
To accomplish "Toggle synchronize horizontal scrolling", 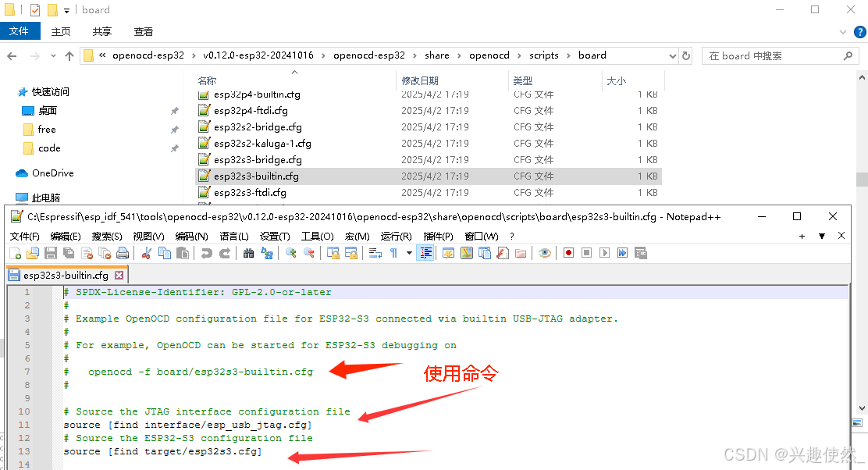I will tap(351, 253).
